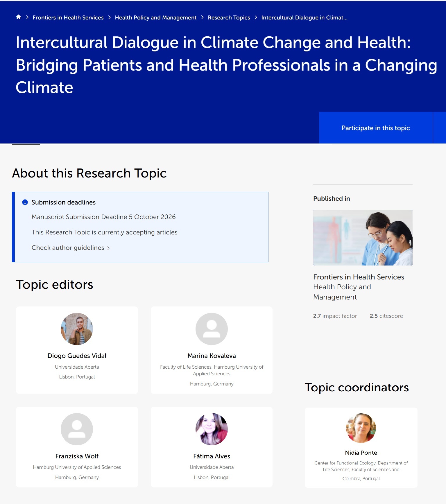Open the journal cover image thumbnail
446x504 pixels.
363,238
